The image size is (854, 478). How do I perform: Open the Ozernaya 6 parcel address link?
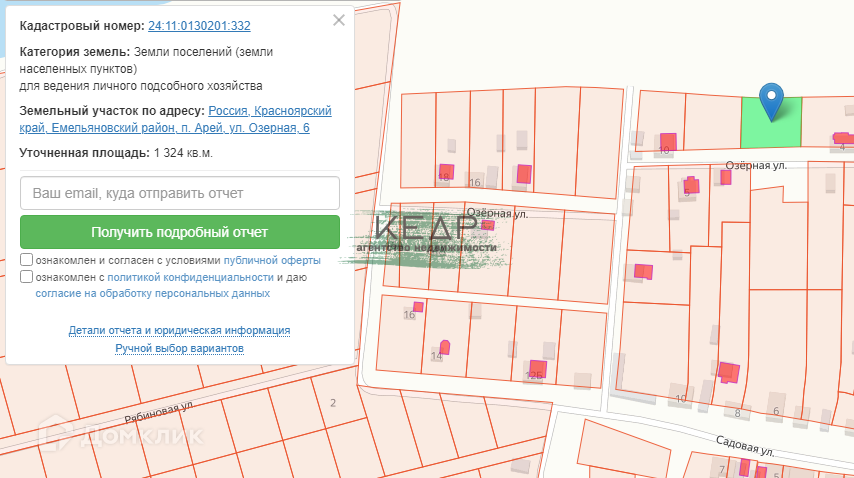point(175,119)
